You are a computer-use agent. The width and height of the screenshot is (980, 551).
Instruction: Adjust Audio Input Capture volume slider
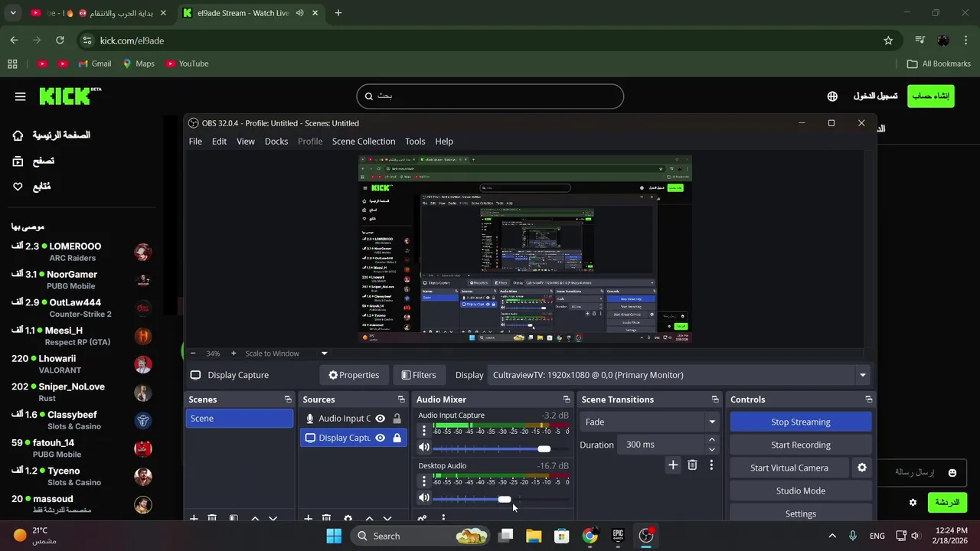click(x=544, y=448)
